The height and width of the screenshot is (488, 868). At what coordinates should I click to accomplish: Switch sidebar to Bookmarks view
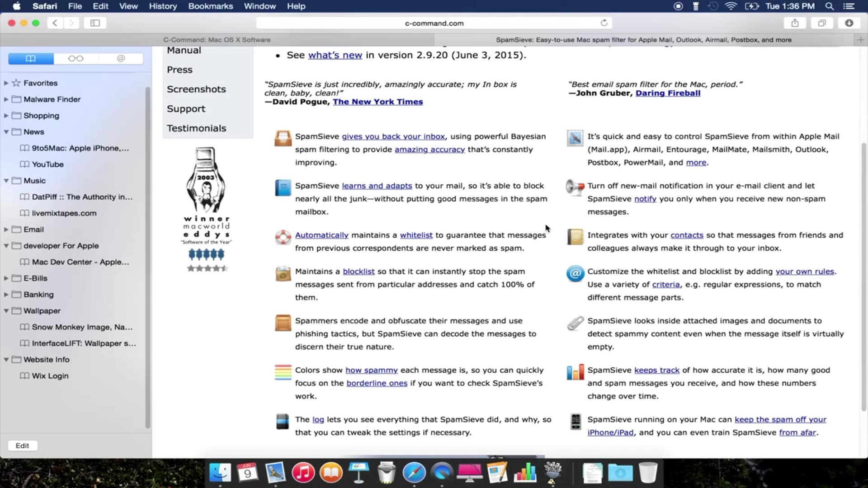(x=31, y=58)
